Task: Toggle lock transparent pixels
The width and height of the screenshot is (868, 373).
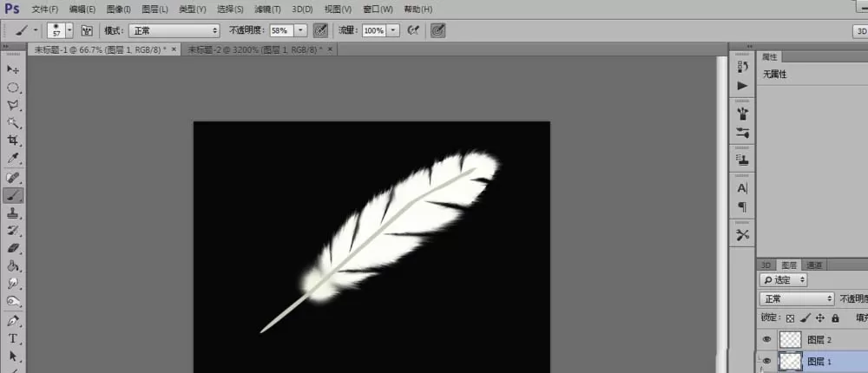Action: coord(791,318)
